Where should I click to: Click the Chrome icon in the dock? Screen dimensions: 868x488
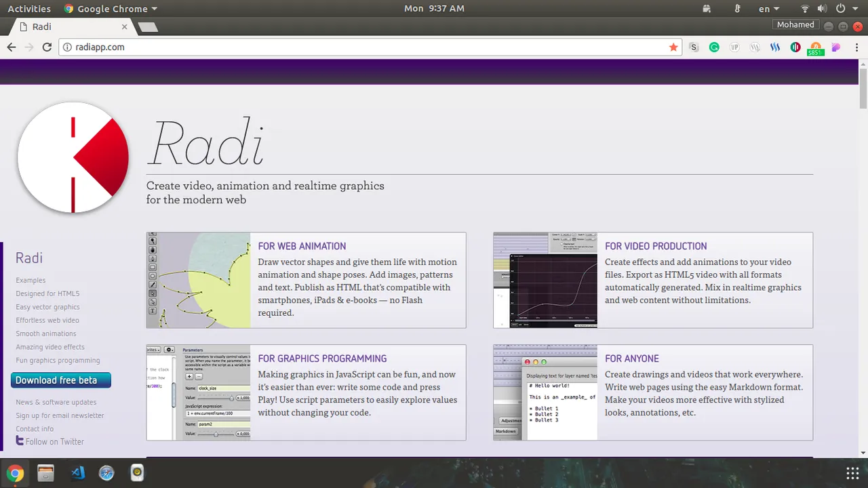[15, 472]
